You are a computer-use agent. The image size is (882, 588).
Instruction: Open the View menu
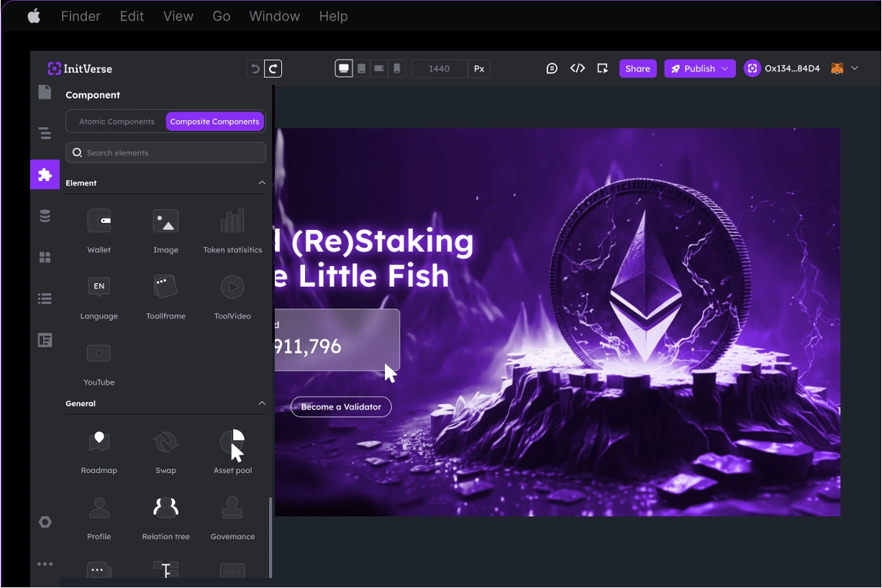click(x=178, y=16)
